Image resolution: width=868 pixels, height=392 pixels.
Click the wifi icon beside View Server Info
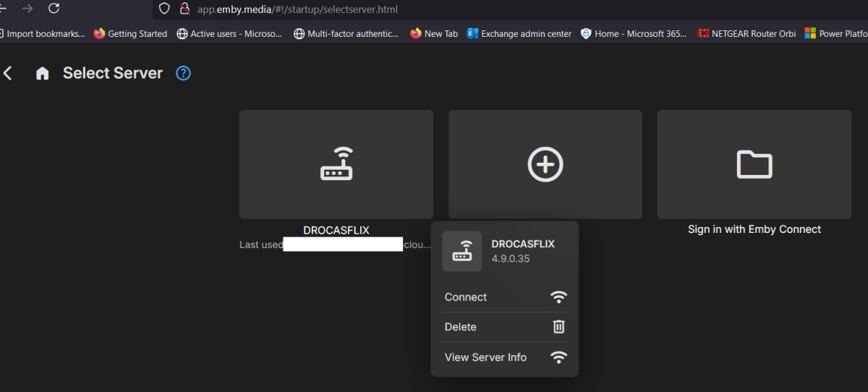pyautogui.click(x=558, y=357)
